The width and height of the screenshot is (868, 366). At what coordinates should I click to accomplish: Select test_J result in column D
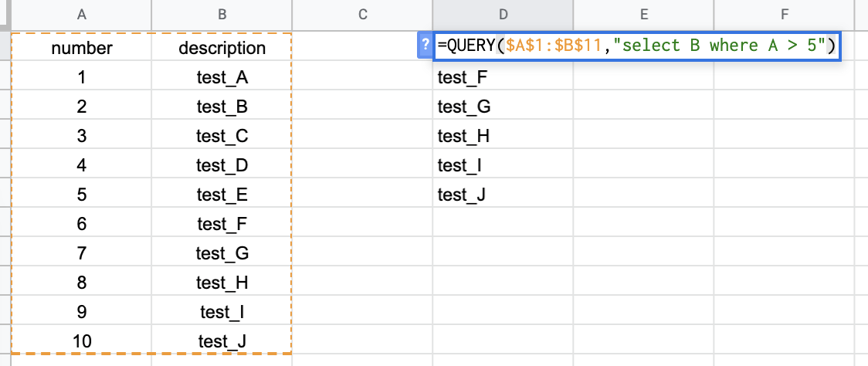504,195
